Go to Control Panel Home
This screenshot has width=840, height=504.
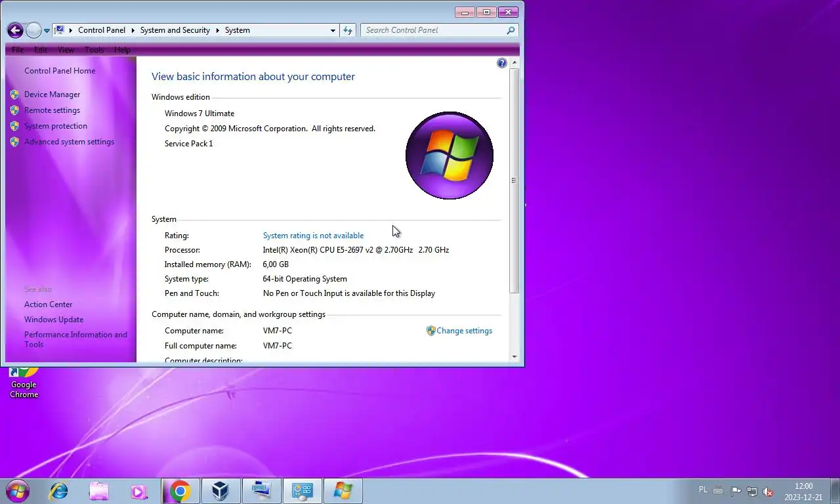click(60, 71)
